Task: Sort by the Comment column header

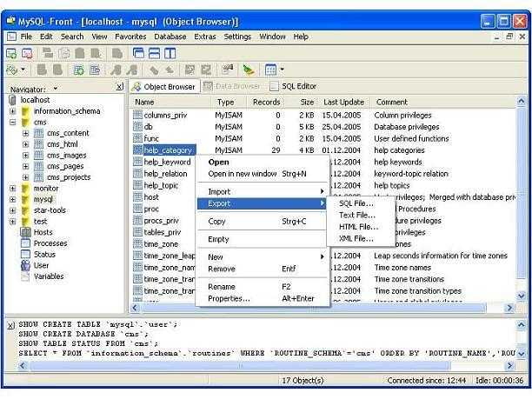Action: (x=392, y=102)
